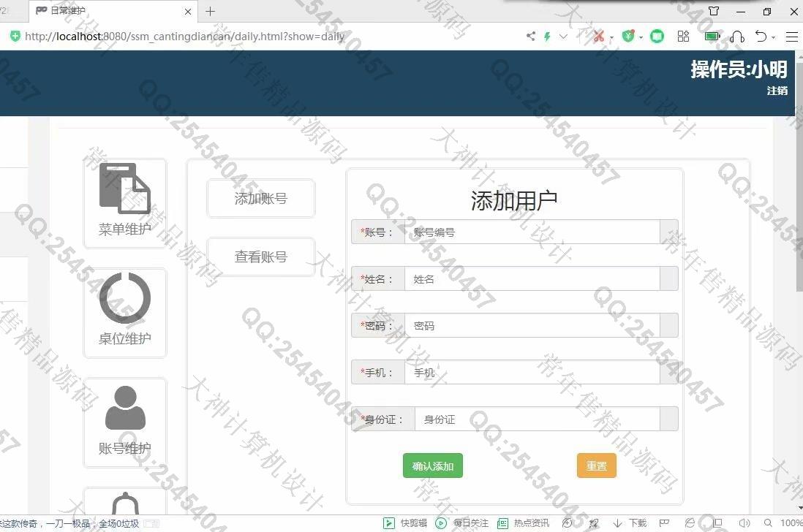Viewport: 803px width, 532px height.
Task: Open the browser hamburger main menu
Action: pos(791,37)
